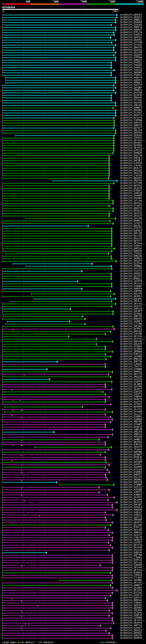Select hit label UniRef100_Q6Q9W7
The width and height of the screenshot is (146, 644).
131,72
